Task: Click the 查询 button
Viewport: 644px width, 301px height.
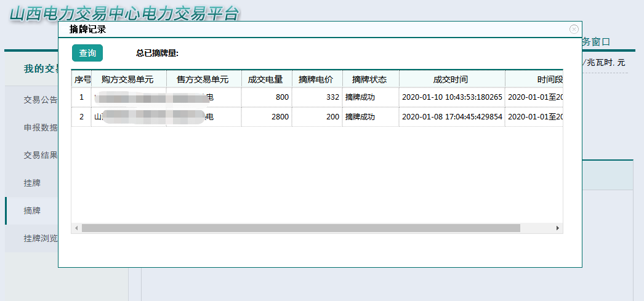Action: pos(87,54)
